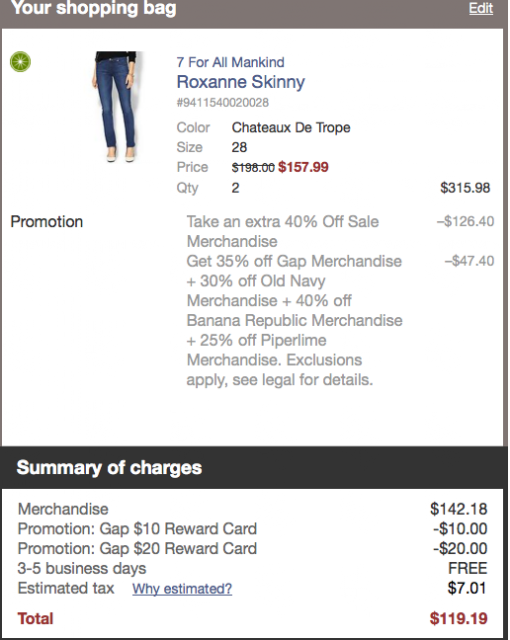Image resolution: width=510 pixels, height=640 pixels.
Task: Click the $119.19 order total
Action: [458, 618]
